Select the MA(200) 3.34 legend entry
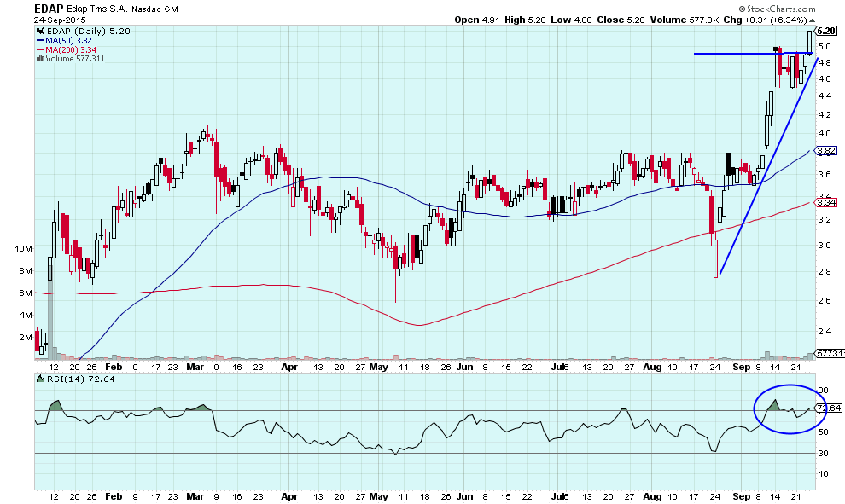845x504 pixels. tap(71, 49)
